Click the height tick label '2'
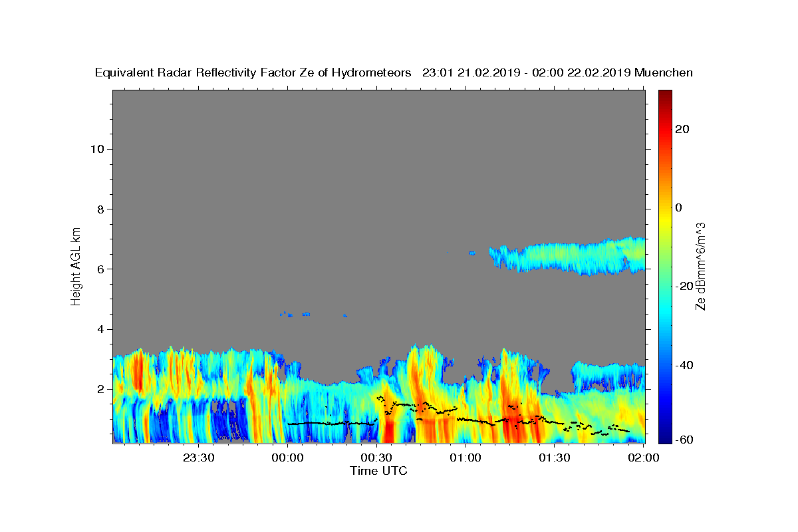 point(101,389)
